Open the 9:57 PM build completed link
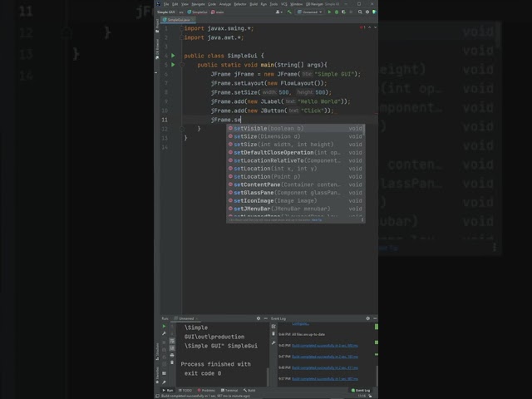This screenshot has height=399, width=532. (325, 379)
